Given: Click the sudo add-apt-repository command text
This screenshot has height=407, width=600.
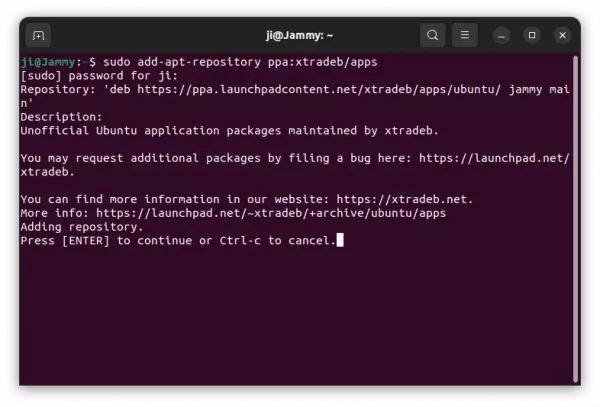Looking at the screenshot, I should point(240,62).
